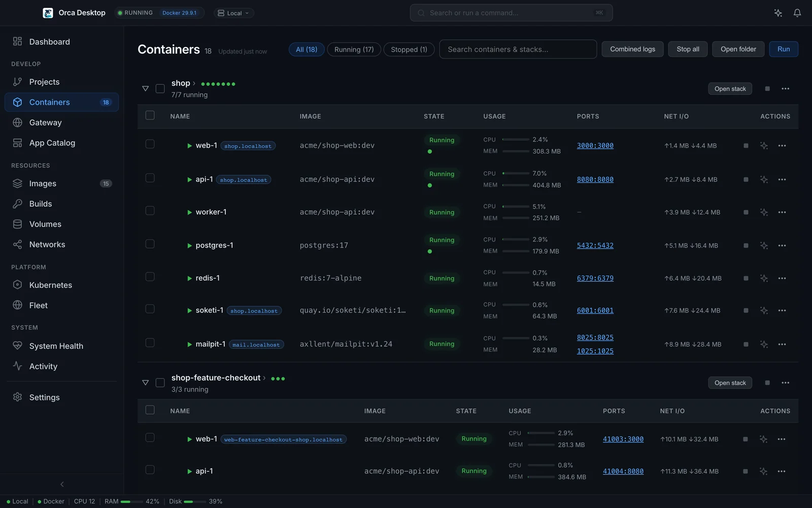Image resolution: width=812 pixels, height=508 pixels.
Task: Click the RAM usage bar in status bar
Action: 132,501
